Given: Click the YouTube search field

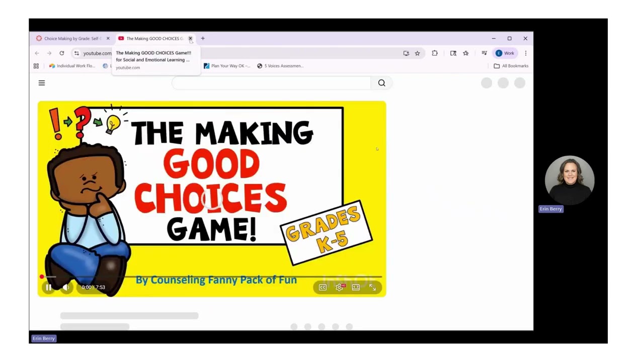Looking at the screenshot, I should click(272, 83).
